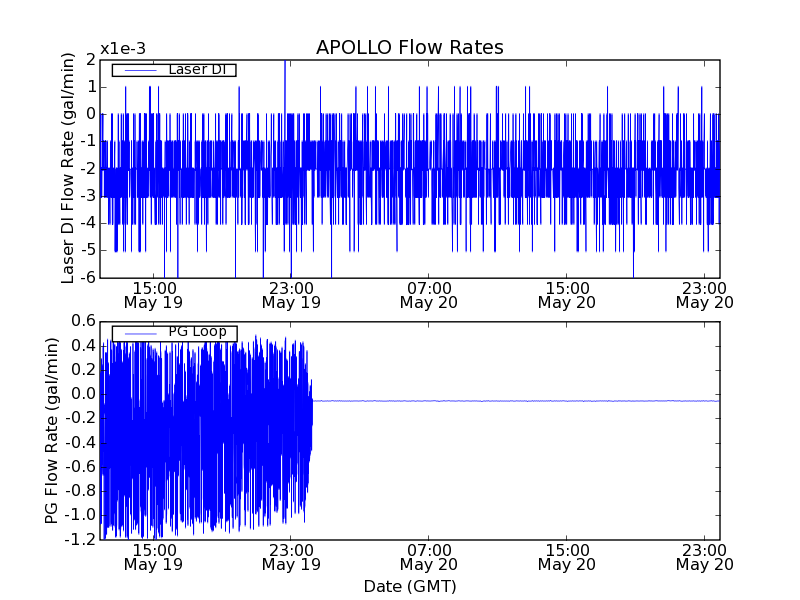This screenshot has width=800, height=600.
Task: Select the PG Loop legend entry
Action: point(196,333)
